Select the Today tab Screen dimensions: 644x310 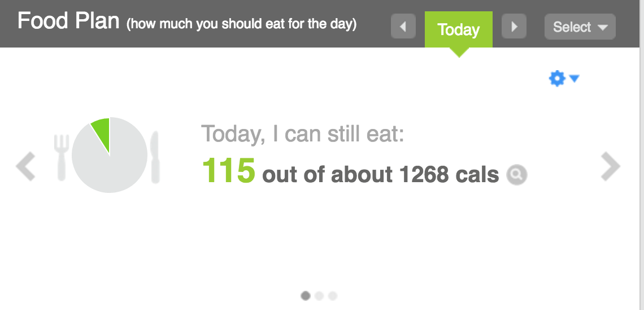click(x=458, y=29)
